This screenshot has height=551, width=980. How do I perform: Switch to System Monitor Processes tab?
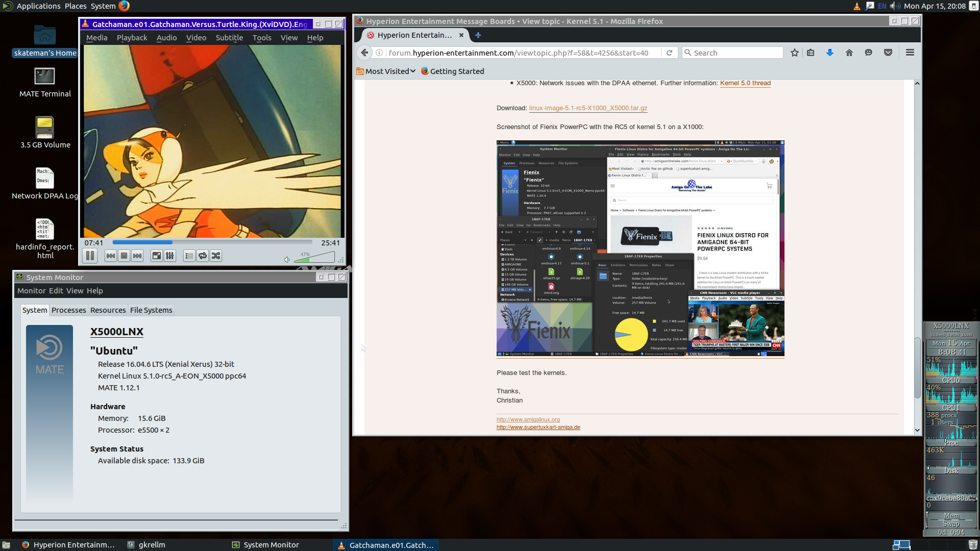(69, 310)
